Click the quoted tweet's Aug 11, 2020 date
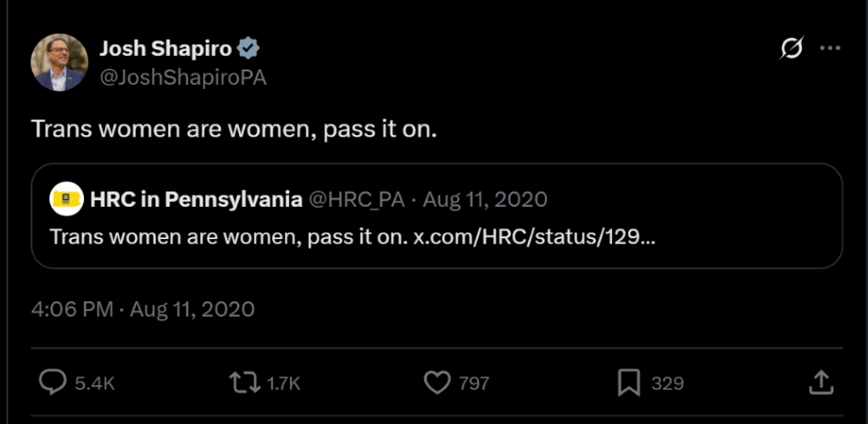 coord(485,199)
